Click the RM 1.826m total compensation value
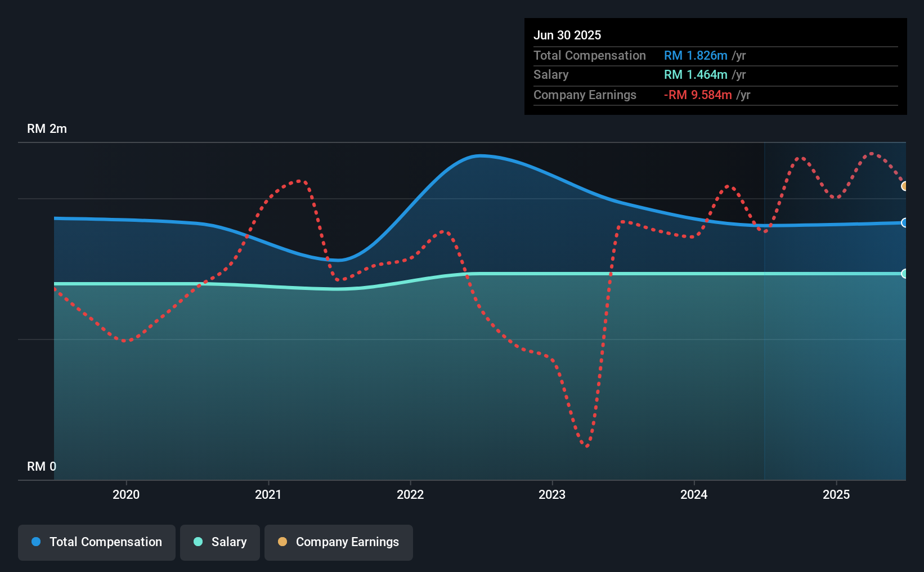This screenshot has width=924, height=572. point(696,55)
